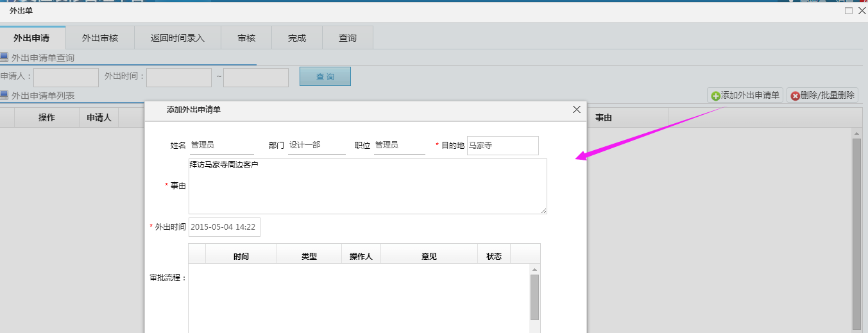Open the 查询 tab
This screenshot has height=333, width=868.
pyautogui.click(x=348, y=38)
